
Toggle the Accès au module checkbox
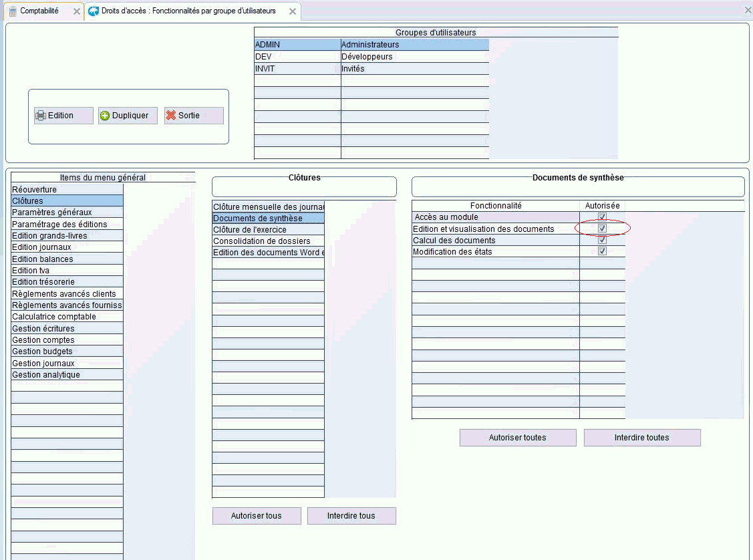[602, 217]
